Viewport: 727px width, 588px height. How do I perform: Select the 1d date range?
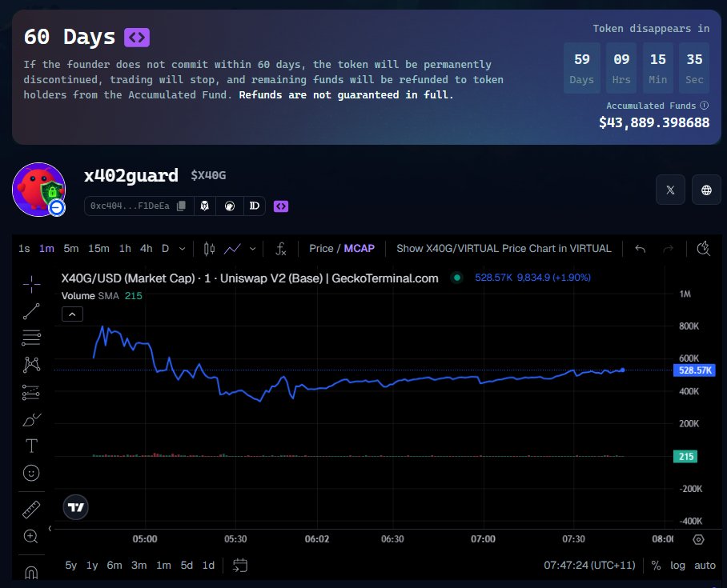click(208, 566)
